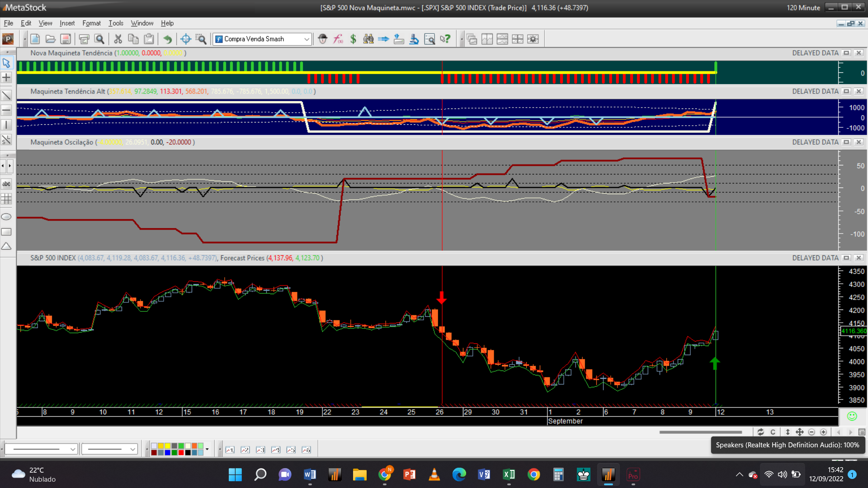Expand the Compra Venda Smash dropdown
The image size is (868, 488).
pyautogui.click(x=307, y=39)
